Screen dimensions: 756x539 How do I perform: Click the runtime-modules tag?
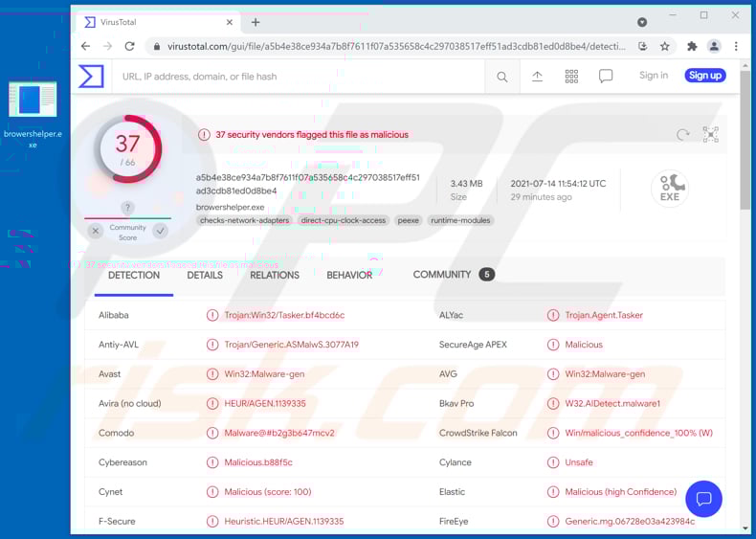[x=460, y=220]
